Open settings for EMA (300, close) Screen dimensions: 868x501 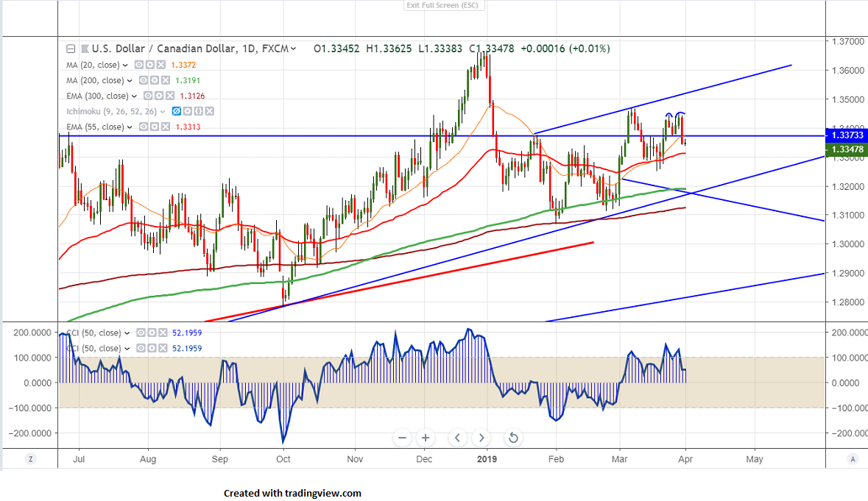[159, 96]
